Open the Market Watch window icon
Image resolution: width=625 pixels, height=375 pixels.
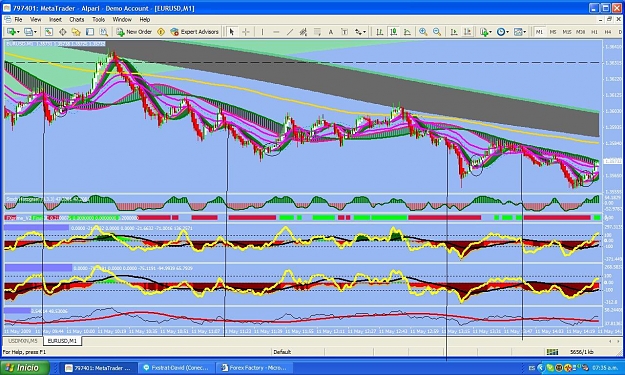click(49, 32)
